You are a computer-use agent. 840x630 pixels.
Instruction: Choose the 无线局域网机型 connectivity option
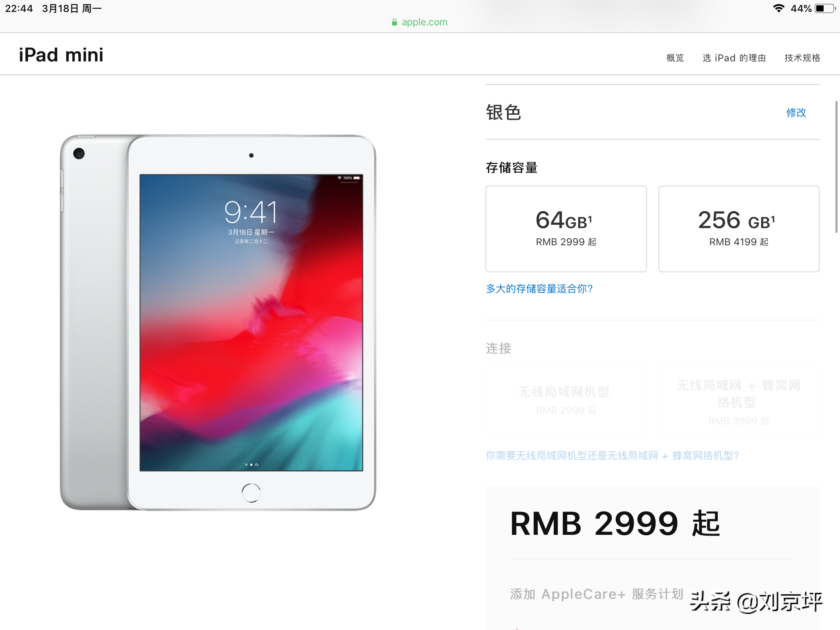click(x=566, y=400)
